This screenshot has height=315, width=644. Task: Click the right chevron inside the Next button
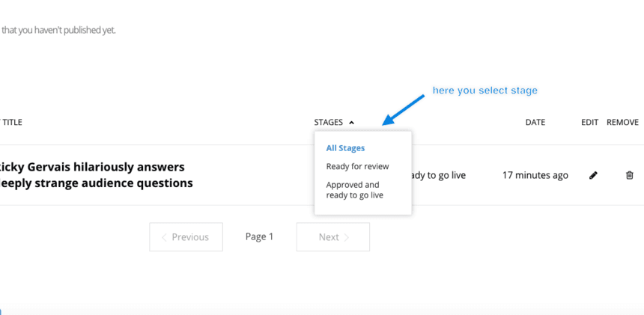(347, 237)
